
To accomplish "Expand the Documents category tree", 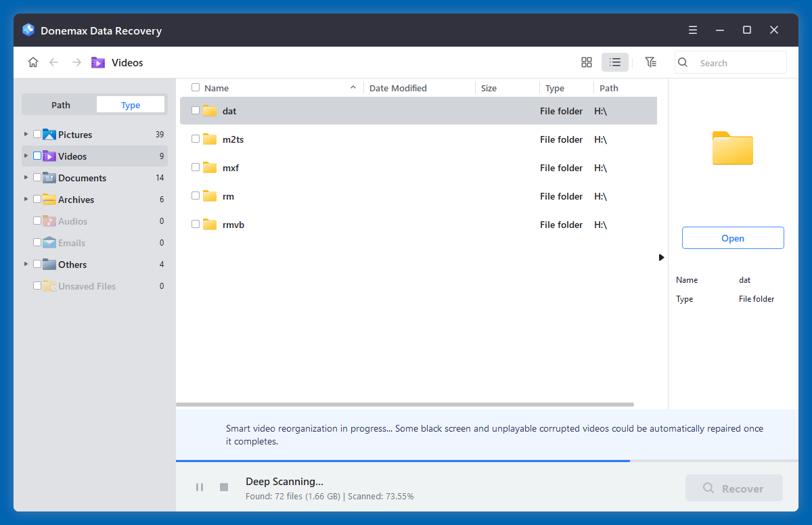I will coord(25,177).
